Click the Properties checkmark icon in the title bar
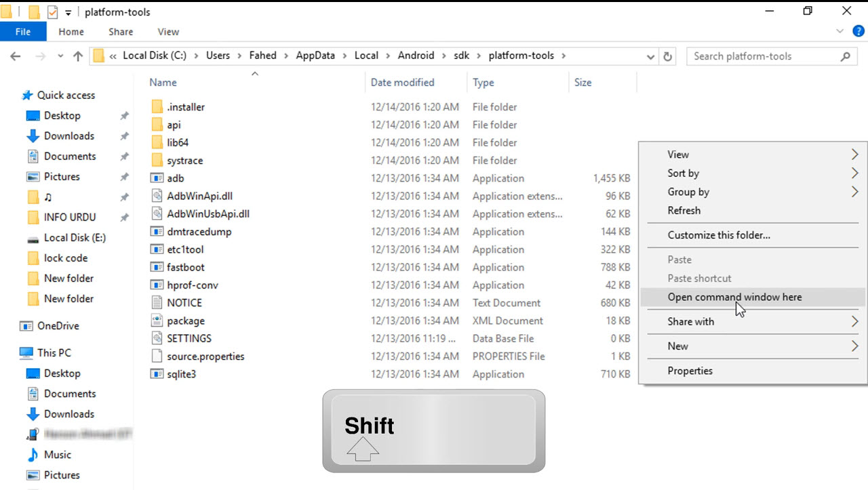868x490 pixels. pos(52,12)
